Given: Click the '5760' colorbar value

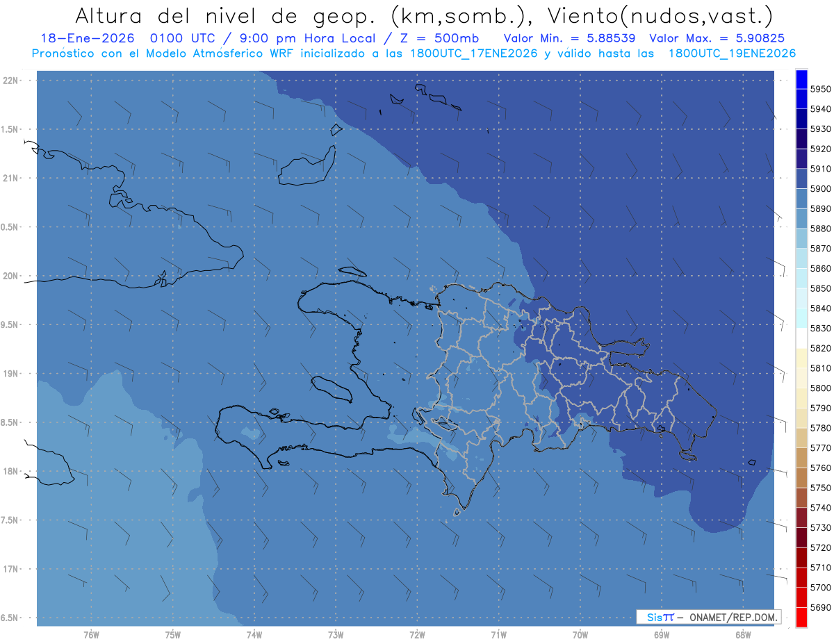Looking at the screenshot, I should tap(820, 468).
